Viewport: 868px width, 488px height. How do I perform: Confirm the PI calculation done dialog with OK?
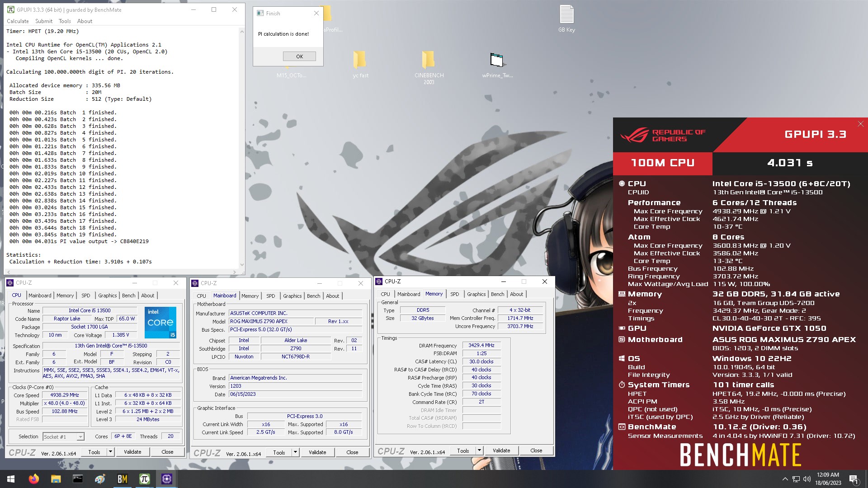(x=299, y=56)
